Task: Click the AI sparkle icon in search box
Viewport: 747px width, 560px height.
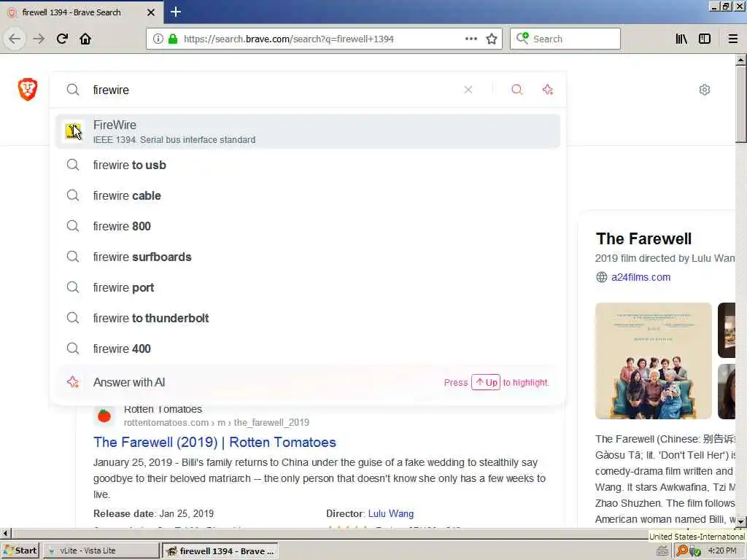Action: point(548,90)
